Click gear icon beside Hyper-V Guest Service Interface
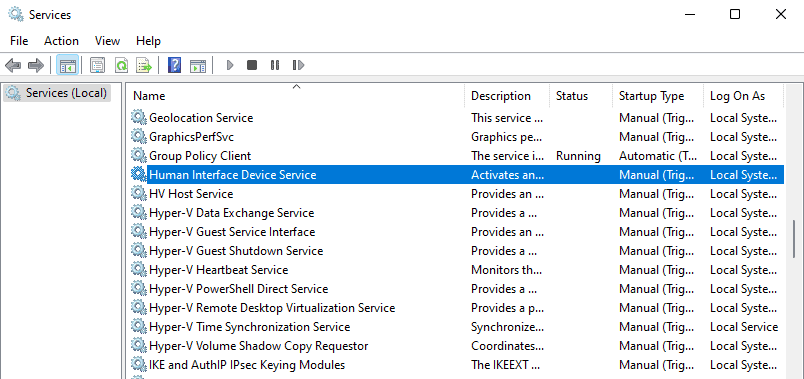This screenshot has height=379, width=804. point(138,231)
